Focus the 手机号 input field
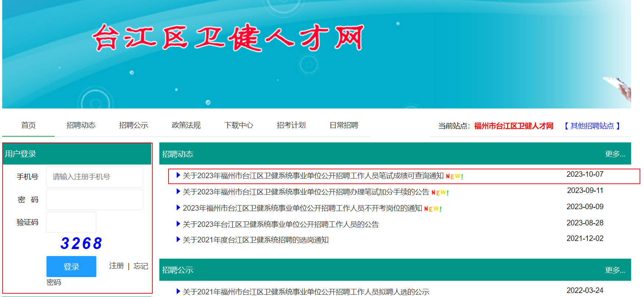Image resolution: width=644 pixels, height=297 pixels. (95, 177)
